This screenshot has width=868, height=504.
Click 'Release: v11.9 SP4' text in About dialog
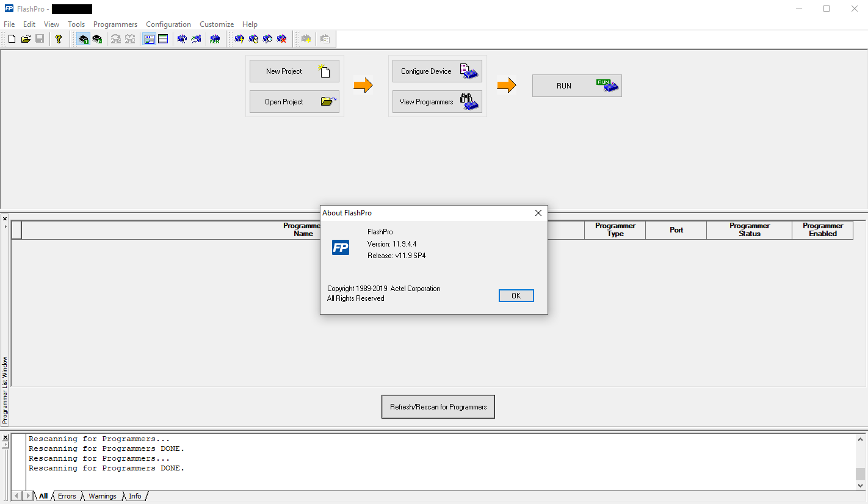(397, 256)
